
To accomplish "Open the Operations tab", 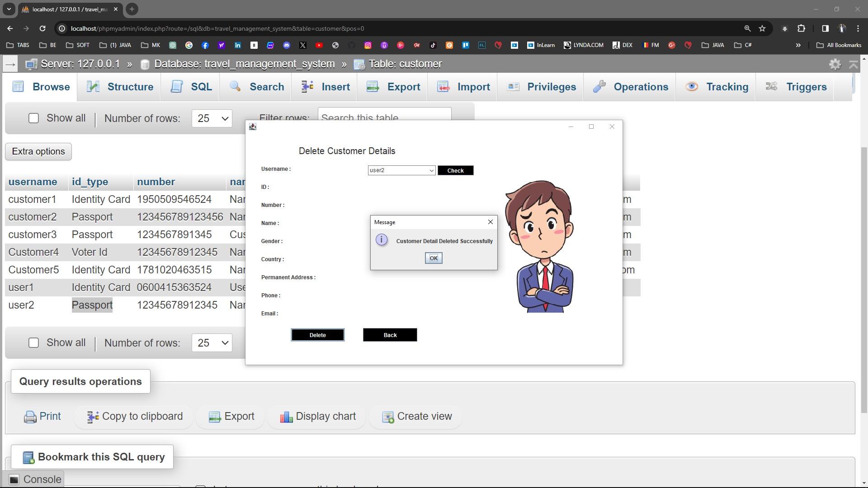I will pyautogui.click(x=631, y=87).
